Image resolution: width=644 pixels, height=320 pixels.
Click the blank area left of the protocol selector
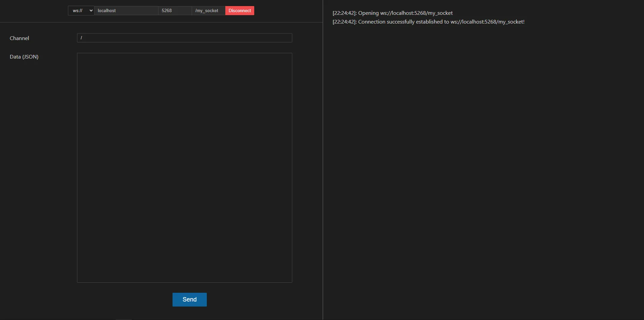click(34, 11)
